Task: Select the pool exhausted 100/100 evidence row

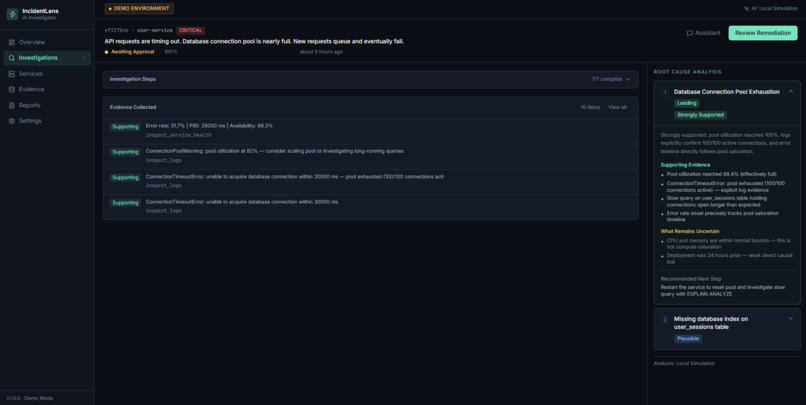Action: click(371, 181)
